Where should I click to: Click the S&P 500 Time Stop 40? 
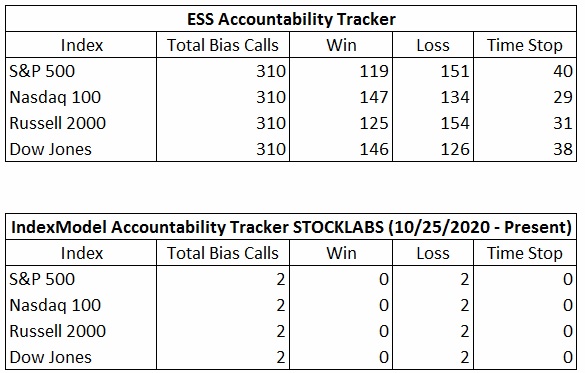(563, 71)
